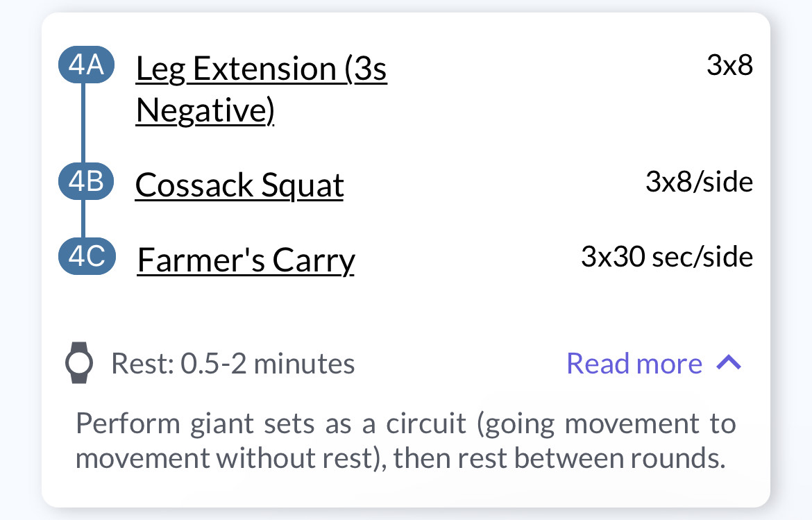
Task: Click the word Negative) in the first exercise
Action: pyautogui.click(x=205, y=111)
